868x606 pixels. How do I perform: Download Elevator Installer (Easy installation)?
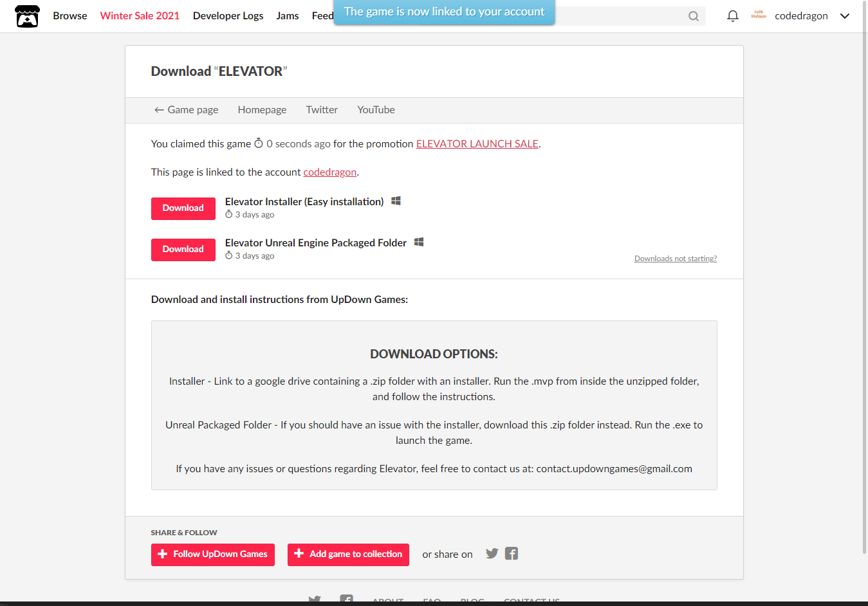(x=183, y=208)
